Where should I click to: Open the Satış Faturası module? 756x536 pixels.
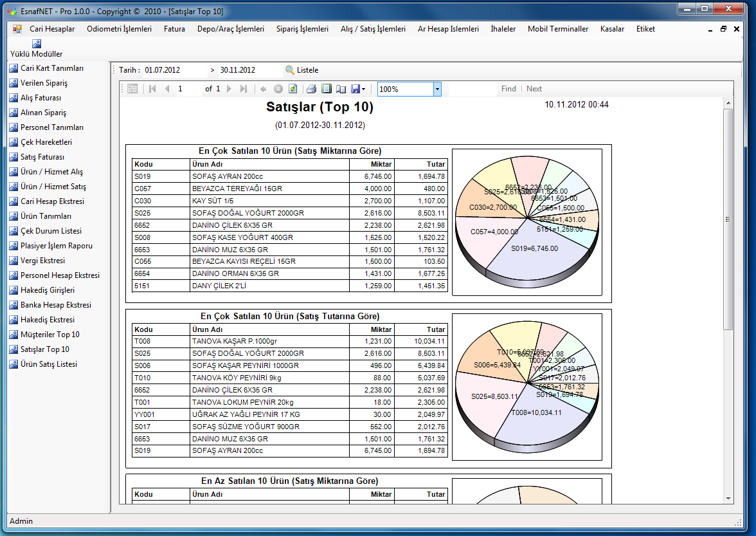coord(37,157)
